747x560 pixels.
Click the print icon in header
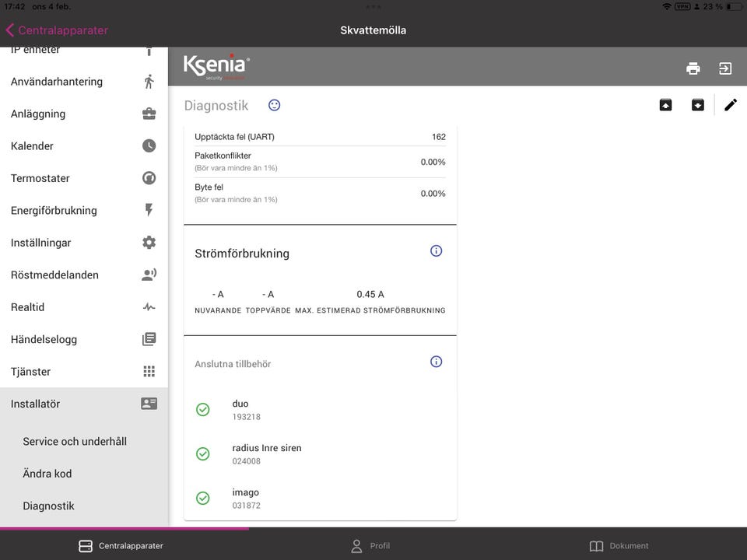pos(693,68)
